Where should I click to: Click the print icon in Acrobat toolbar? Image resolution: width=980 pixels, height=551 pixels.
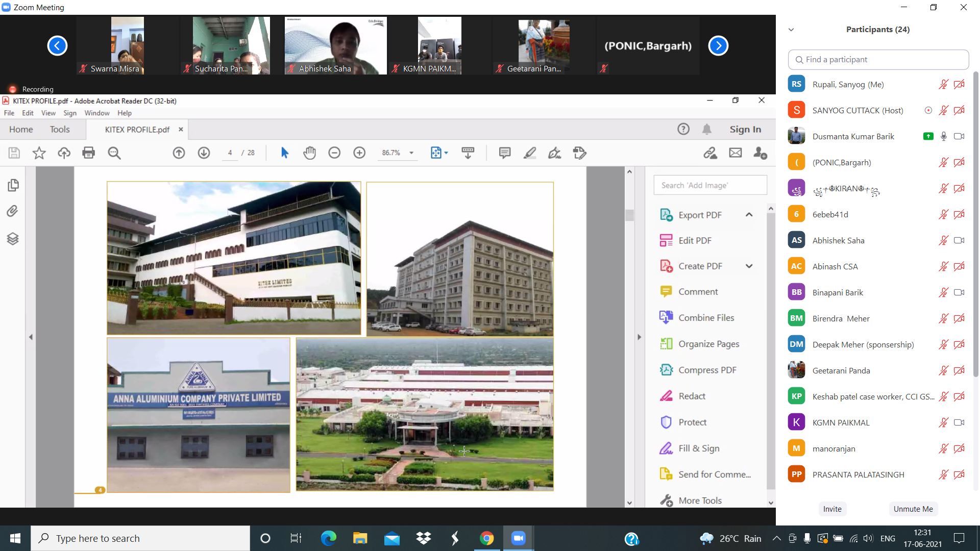(x=89, y=153)
